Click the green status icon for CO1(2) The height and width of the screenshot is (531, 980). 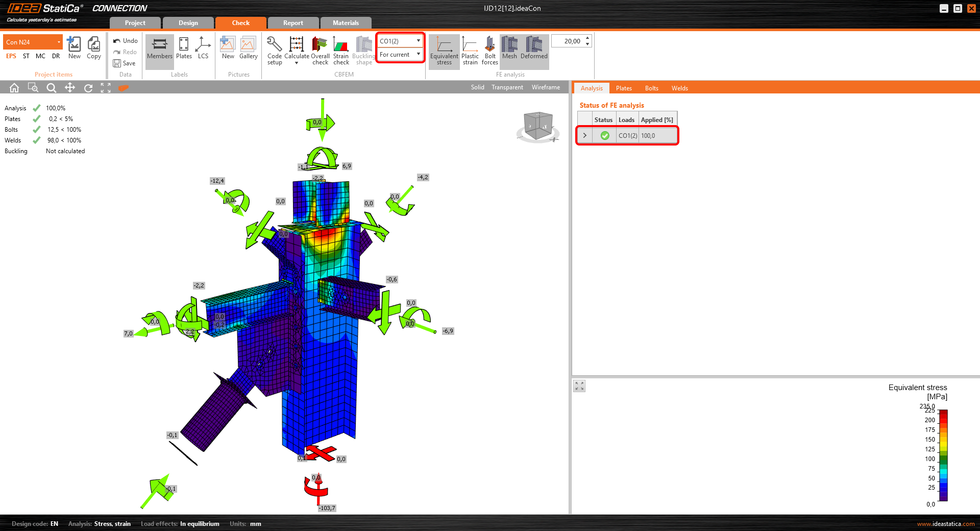[x=605, y=135]
